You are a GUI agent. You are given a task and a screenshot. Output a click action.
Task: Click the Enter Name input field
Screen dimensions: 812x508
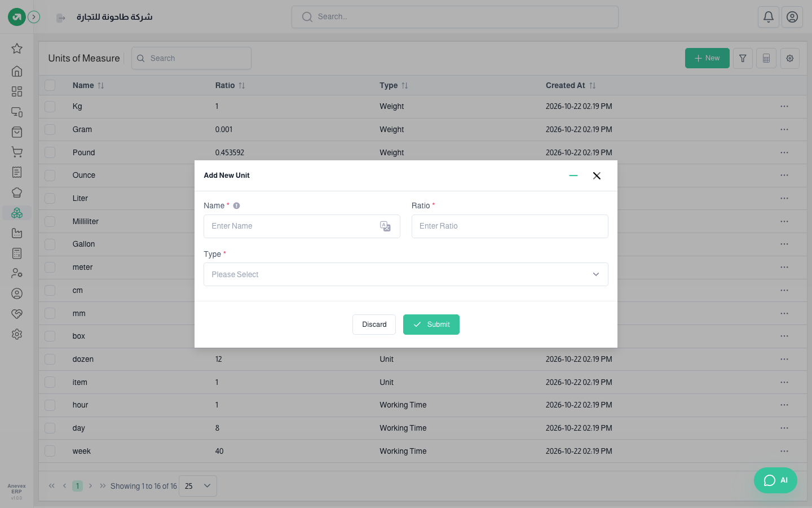302,226
